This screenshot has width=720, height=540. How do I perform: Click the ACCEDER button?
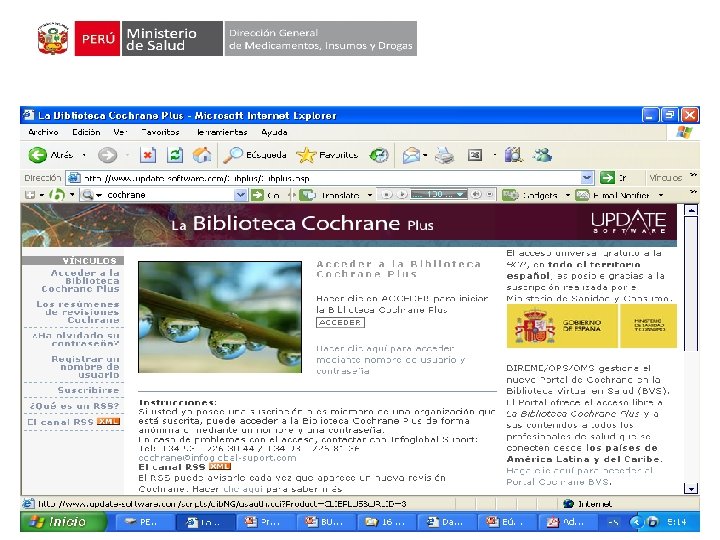point(340,322)
